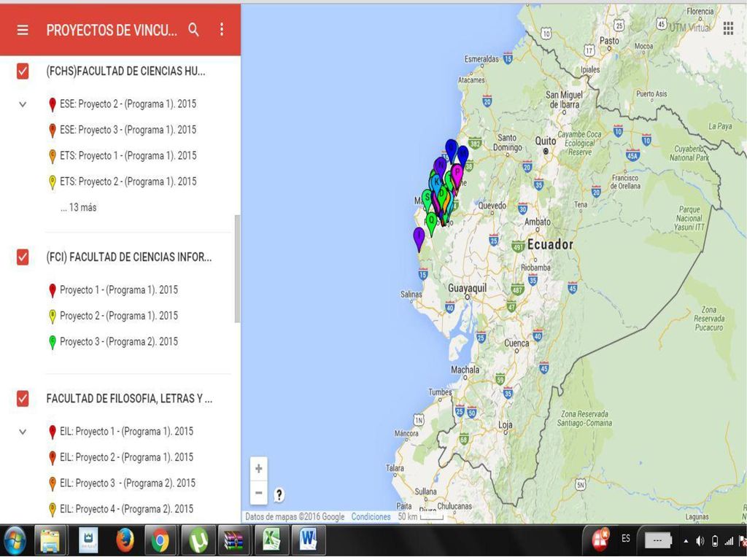This screenshot has width=747, height=560.
Task: Click the volume speaker tray icon
Action: pos(700,541)
